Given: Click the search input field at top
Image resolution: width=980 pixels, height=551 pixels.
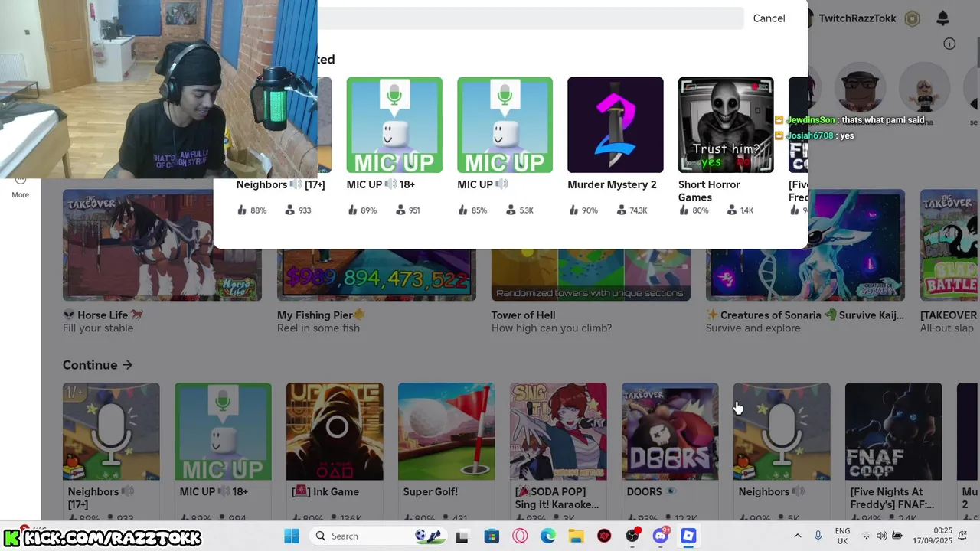Looking at the screenshot, I should click(531, 18).
